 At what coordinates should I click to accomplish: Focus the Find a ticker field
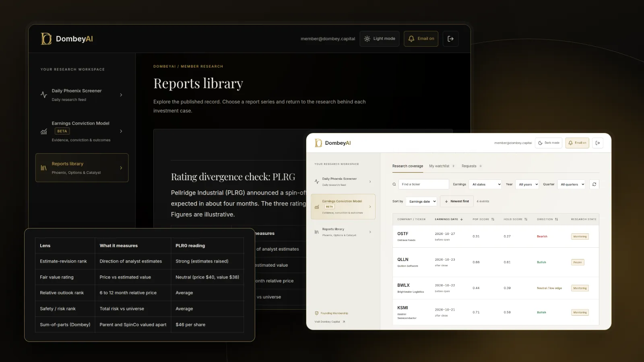pos(424,184)
